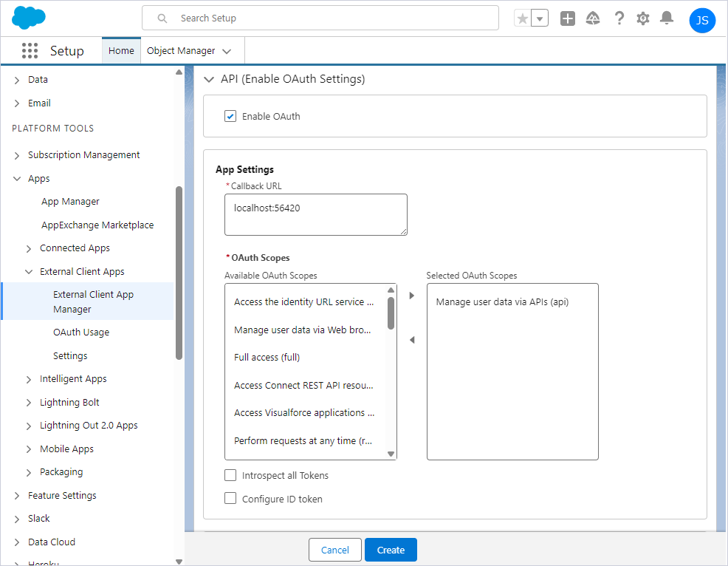Image resolution: width=728 pixels, height=566 pixels.
Task: Select External Client App Manager
Action: (88, 301)
